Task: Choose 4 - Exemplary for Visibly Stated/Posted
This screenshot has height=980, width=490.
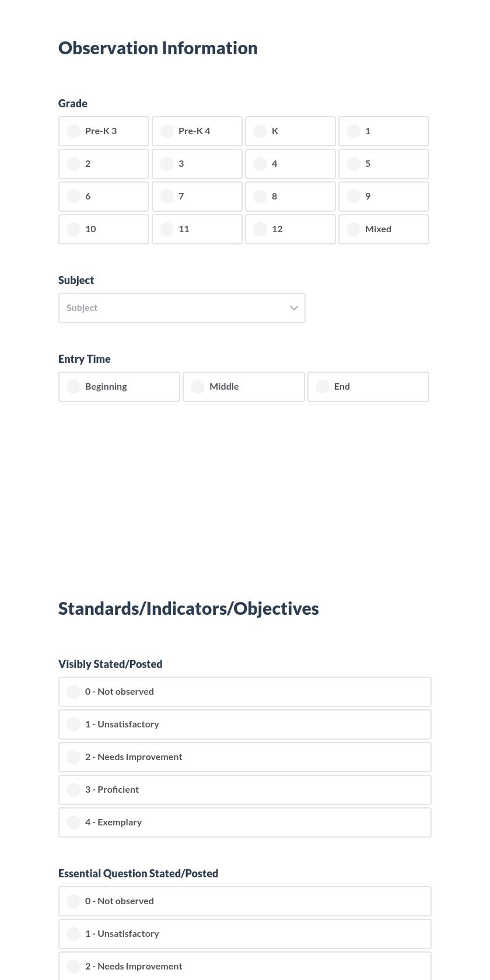Action: click(244, 822)
